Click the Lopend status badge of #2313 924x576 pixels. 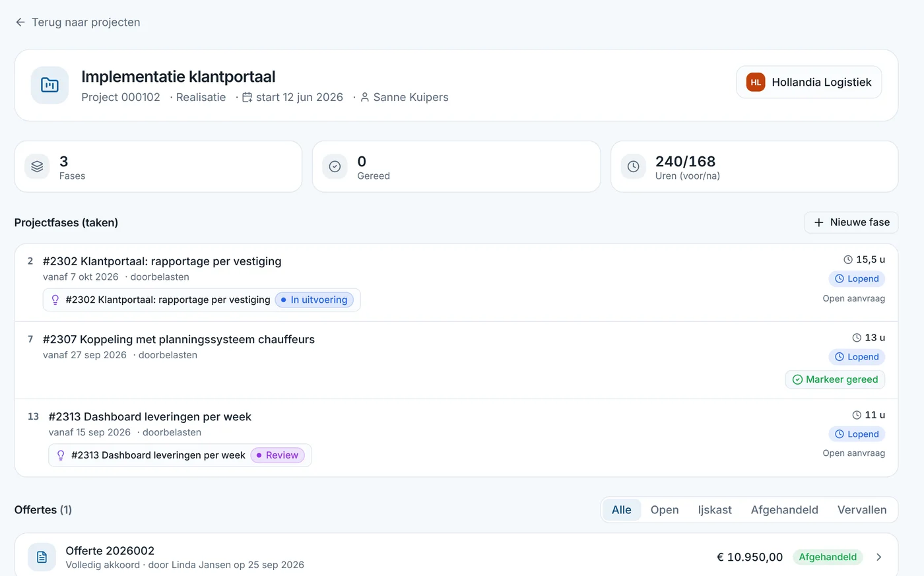point(857,434)
